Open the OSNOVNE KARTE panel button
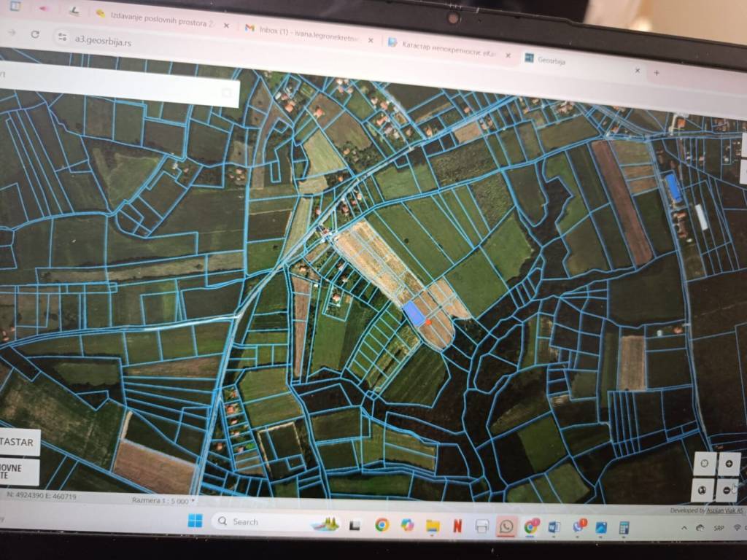747x560 pixels. [x=18, y=472]
